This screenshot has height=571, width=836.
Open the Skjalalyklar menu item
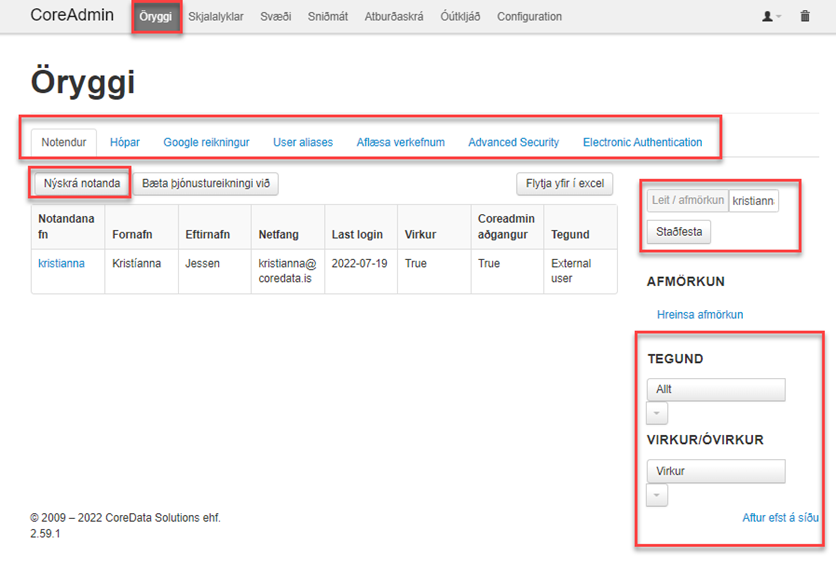pos(215,17)
